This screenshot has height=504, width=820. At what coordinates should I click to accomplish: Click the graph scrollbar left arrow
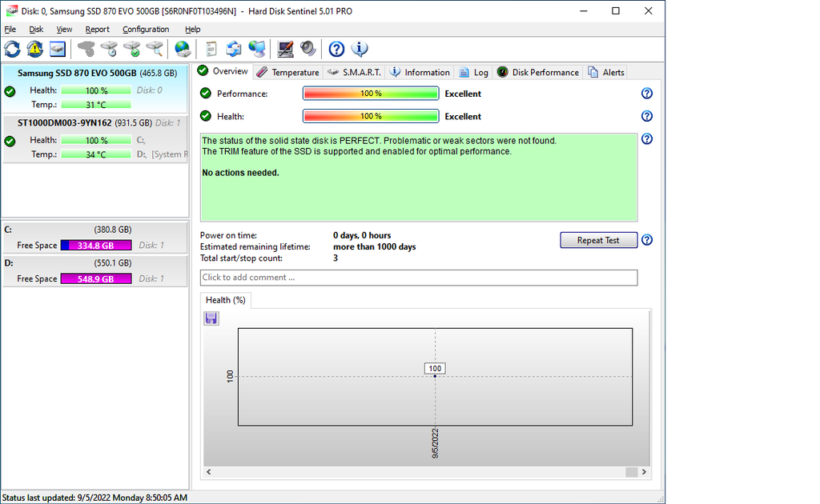pyautogui.click(x=209, y=472)
